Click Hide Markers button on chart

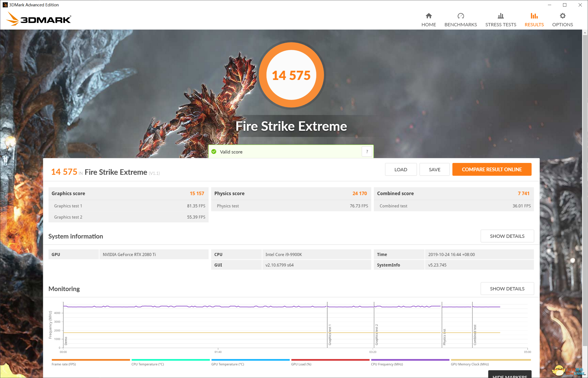(510, 375)
